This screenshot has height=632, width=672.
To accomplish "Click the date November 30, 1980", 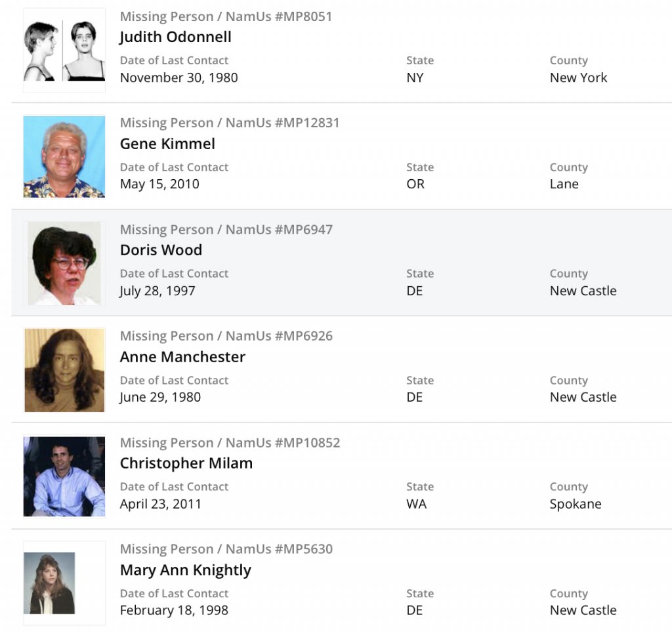I will (178, 77).
